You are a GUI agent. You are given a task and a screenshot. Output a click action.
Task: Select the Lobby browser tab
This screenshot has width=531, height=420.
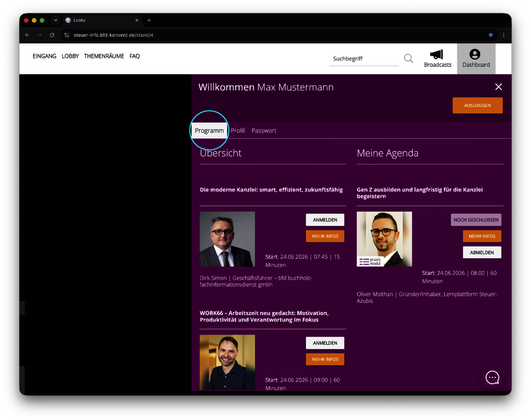click(x=102, y=20)
